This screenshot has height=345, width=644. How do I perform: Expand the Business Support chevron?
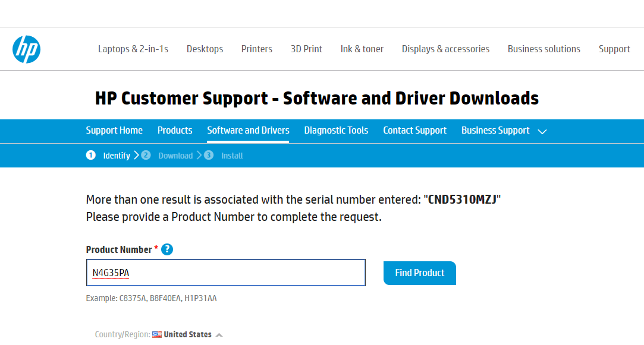[542, 131]
